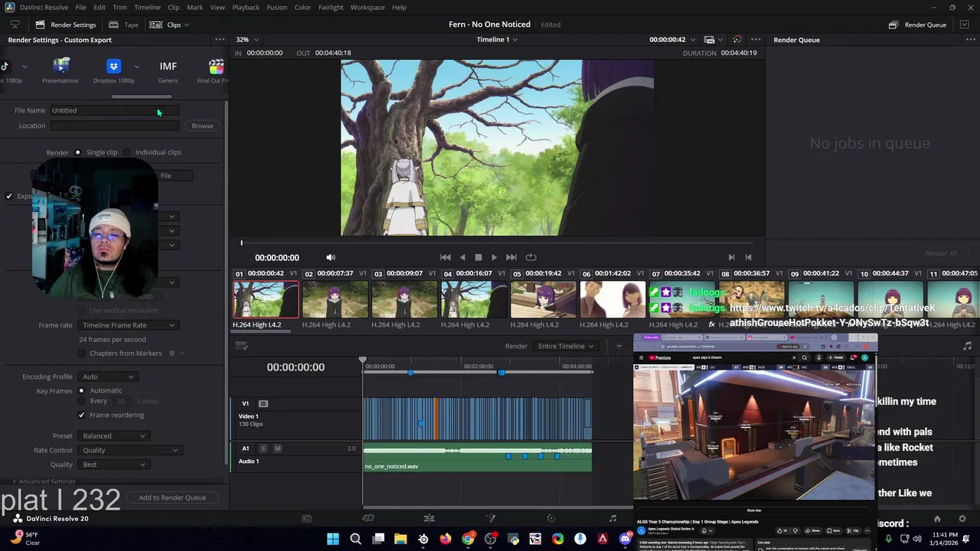Open the viewer zoom 32% dropdown
This screenshot has height=551, width=980.
click(x=247, y=40)
